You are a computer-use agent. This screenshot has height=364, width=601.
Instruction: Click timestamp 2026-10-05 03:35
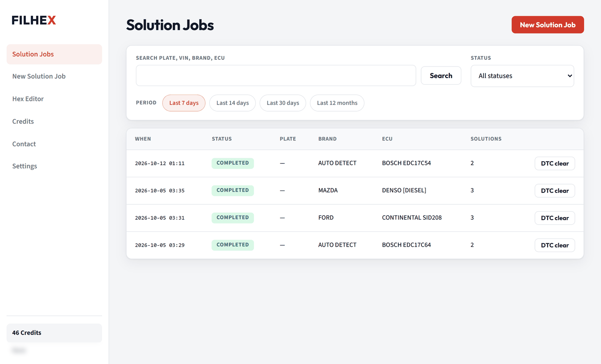pos(160,191)
